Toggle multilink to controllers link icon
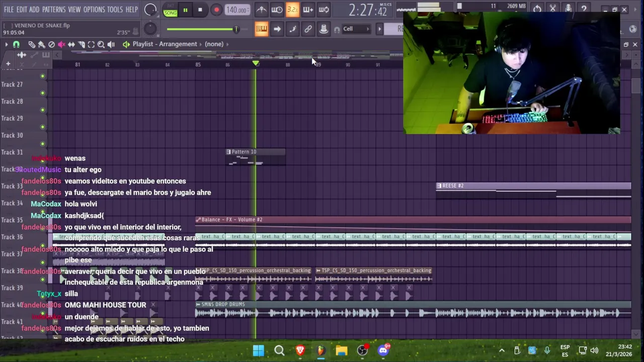The height and width of the screenshot is (362, 644). point(308,29)
